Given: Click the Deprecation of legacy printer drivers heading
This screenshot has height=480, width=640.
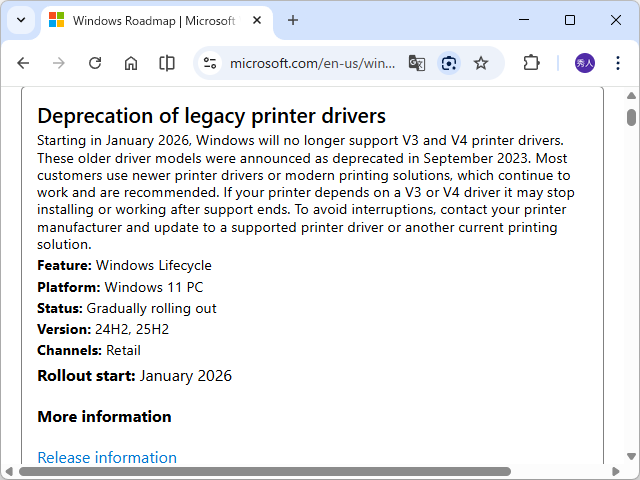Looking at the screenshot, I should (211, 116).
